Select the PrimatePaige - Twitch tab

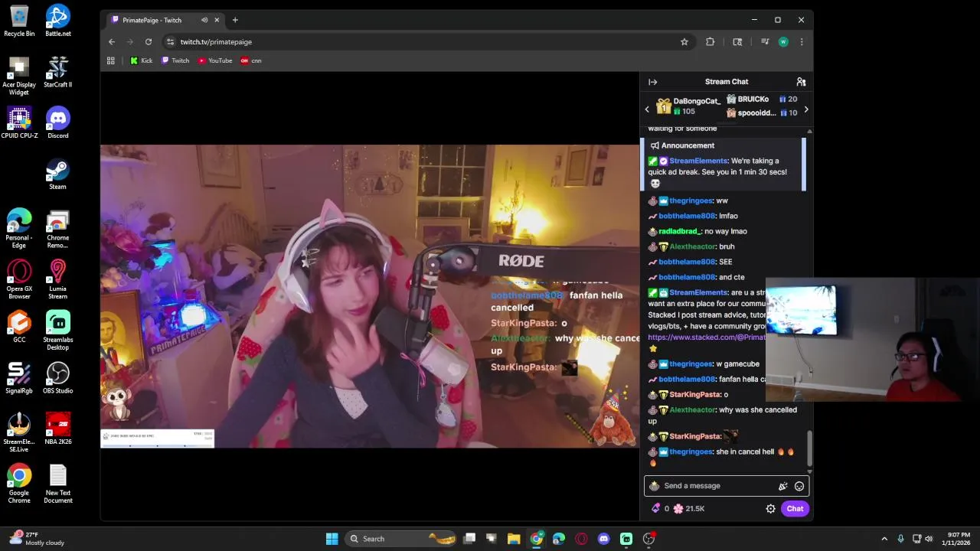165,20
